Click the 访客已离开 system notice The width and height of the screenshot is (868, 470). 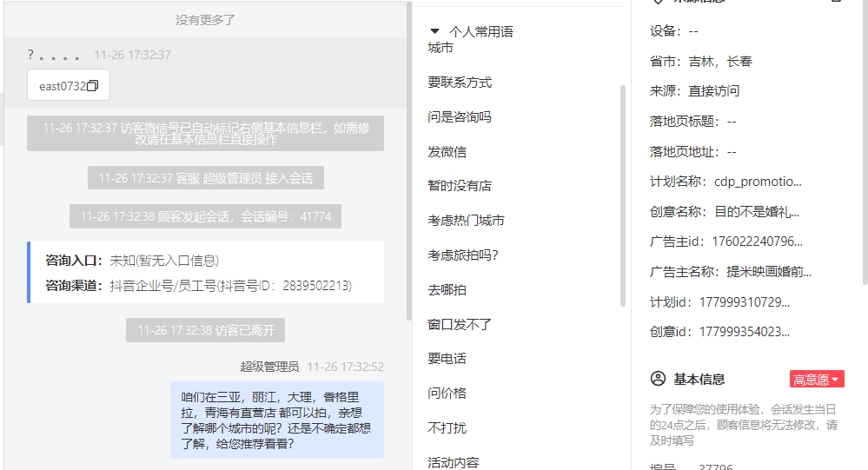coord(205,330)
